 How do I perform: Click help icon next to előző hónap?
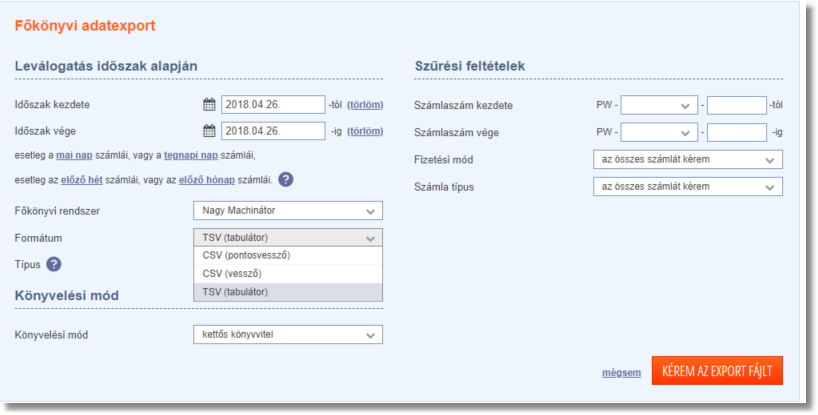[286, 180]
